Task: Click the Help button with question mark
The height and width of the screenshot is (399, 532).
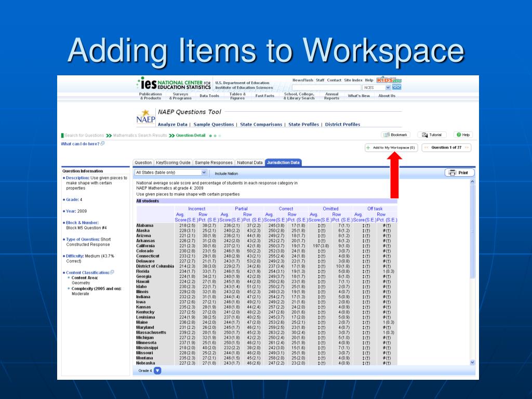Action: [463, 135]
